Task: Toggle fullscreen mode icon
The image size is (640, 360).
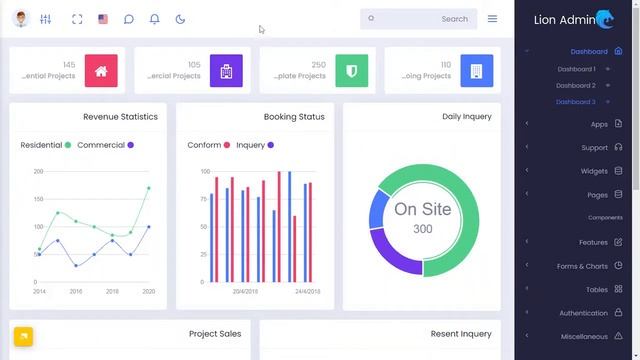Action: click(x=77, y=19)
